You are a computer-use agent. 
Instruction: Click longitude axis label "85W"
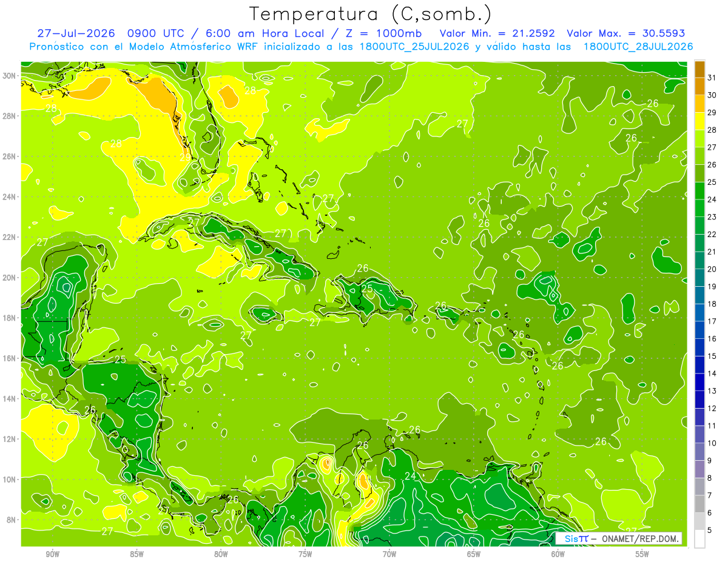(136, 554)
